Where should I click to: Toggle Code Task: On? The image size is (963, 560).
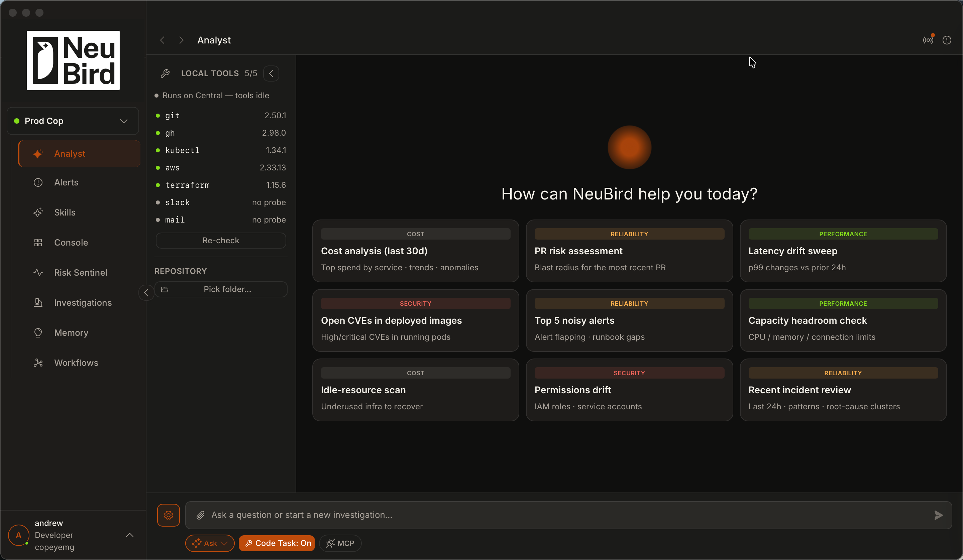point(277,543)
